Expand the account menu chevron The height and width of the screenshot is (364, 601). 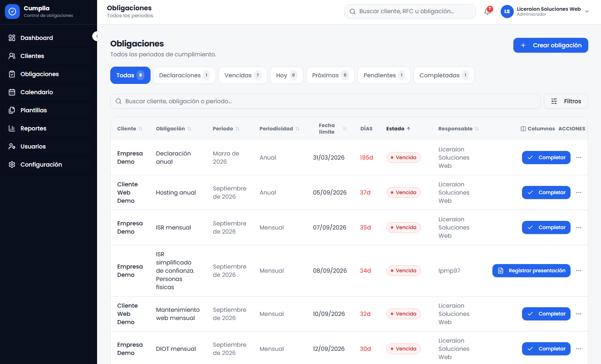click(x=587, y=12)
